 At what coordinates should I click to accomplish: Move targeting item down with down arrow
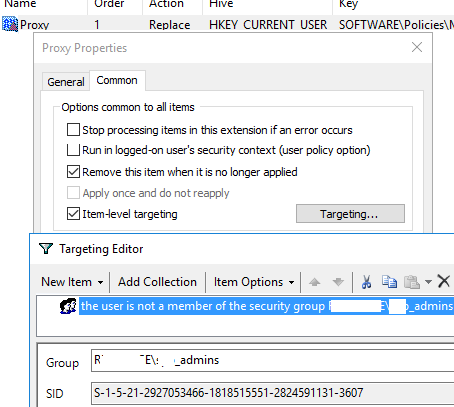click(338, 282)
